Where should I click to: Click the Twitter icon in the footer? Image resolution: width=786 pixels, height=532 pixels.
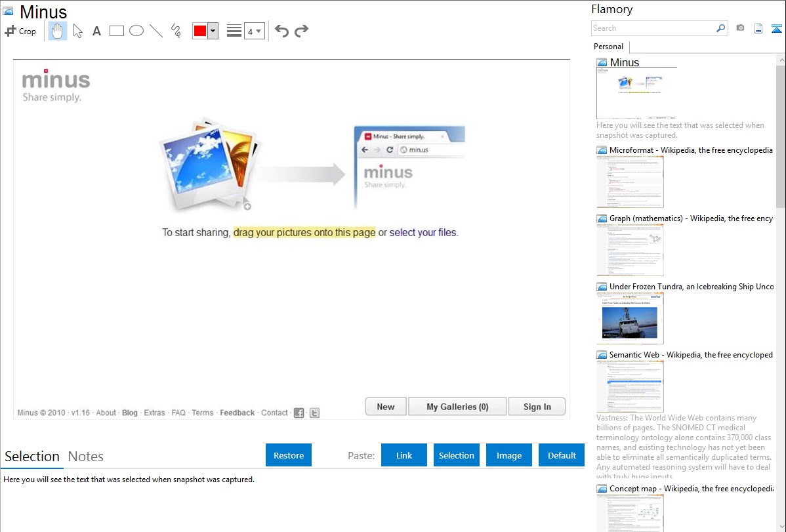(315, 413)
